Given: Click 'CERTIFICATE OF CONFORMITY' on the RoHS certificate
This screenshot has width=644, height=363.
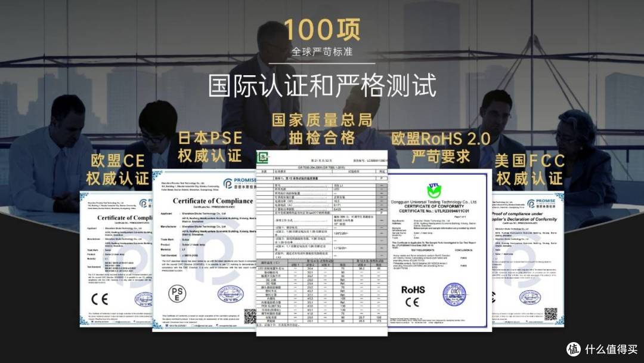Looking at the screenshot, I should (434, 207).
